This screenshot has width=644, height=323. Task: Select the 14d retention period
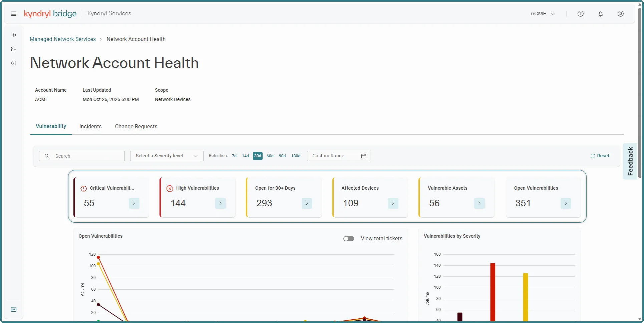(245, 156)
